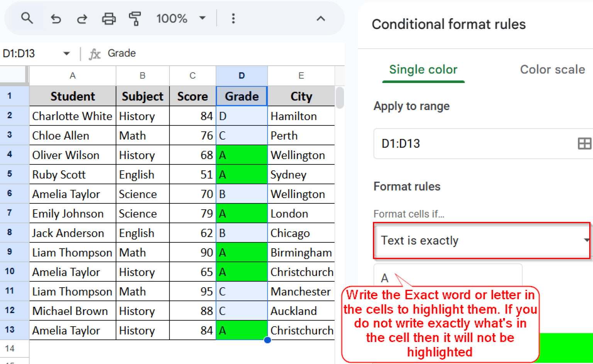Select the Single color tab

tap(423, 69)
